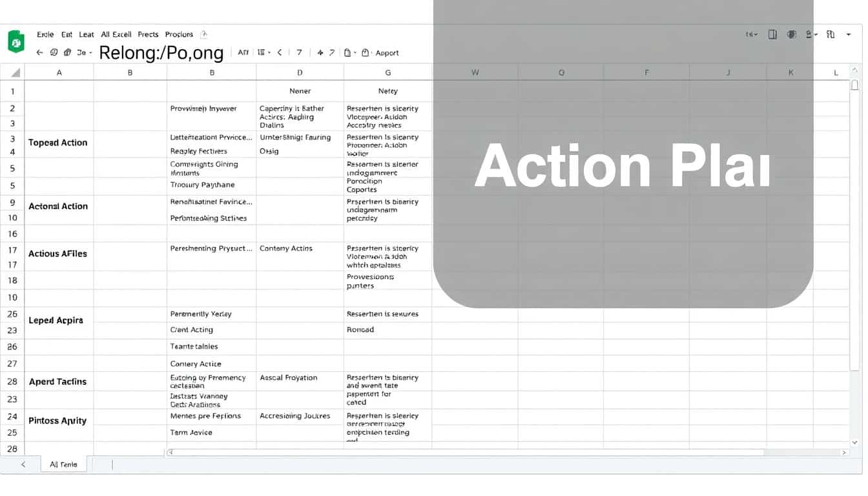Click the vertical scrollbar up arrow
Screen dimensions: 868x496
tap(855, 70)
